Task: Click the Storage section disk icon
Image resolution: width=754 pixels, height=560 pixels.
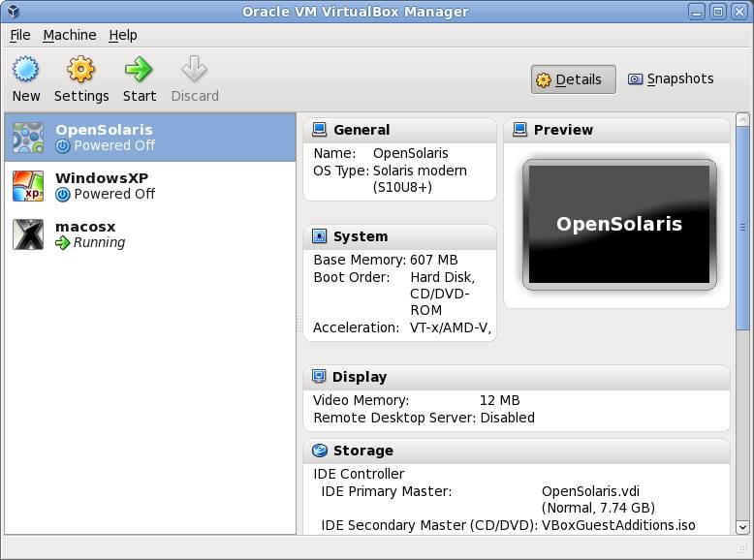Action: pyautogui.click(x=319, y=451)
